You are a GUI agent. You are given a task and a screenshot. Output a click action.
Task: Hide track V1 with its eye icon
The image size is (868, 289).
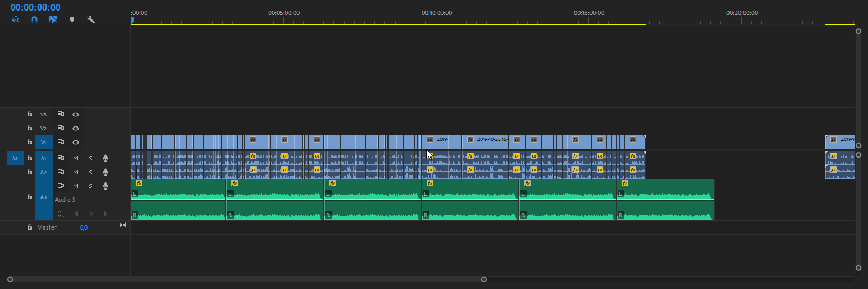[75, 142]
